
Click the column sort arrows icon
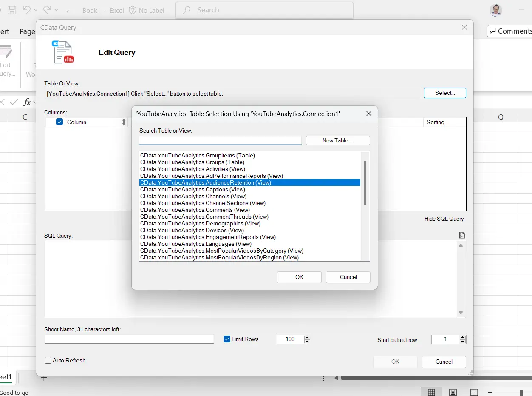pyautogui.click(x=124, y=122)
